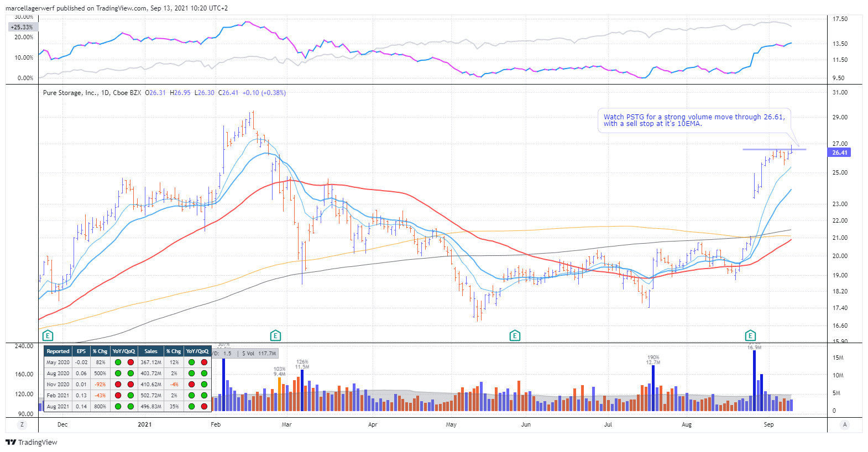Click the earnings E marker near December

tap(48, 335)
